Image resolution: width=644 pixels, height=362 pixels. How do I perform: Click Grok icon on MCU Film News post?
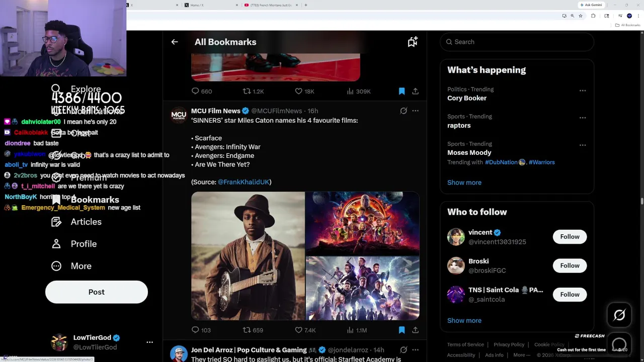[x=404, y=111]
